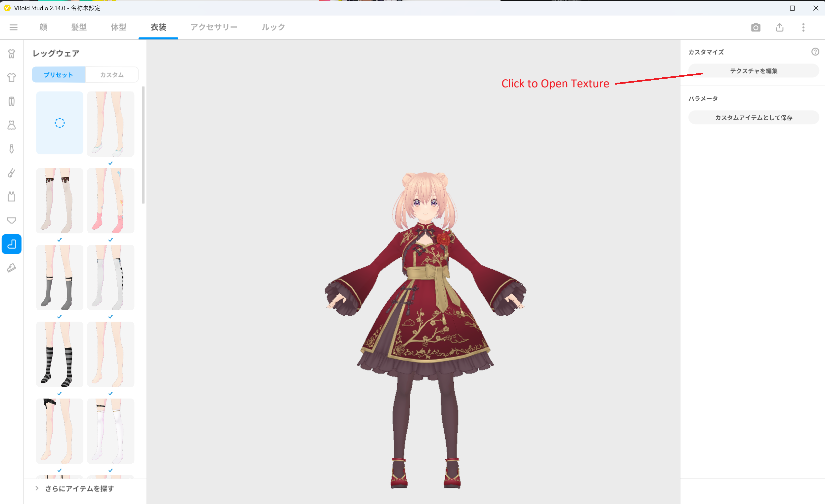Select the bare skin-tone legs preset
Viewport: 825px width, 504px height.
point(111,355)
